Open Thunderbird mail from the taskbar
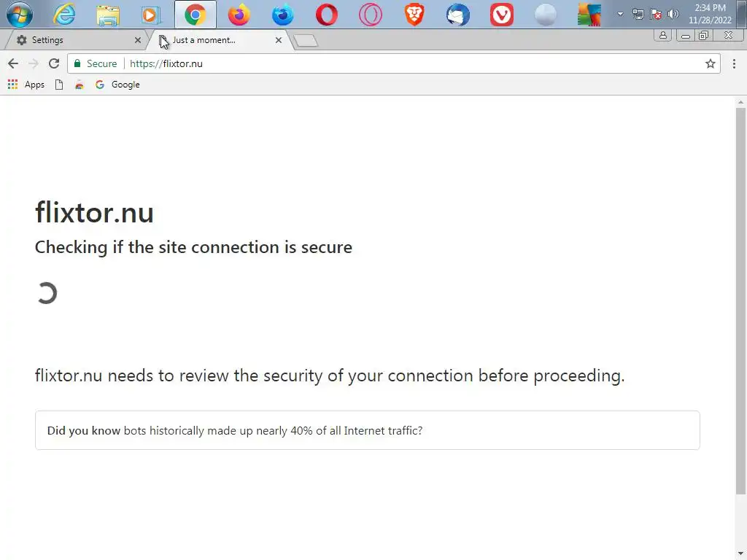The height and width of the screenshot is (560, 747). [x=458, y=15]
